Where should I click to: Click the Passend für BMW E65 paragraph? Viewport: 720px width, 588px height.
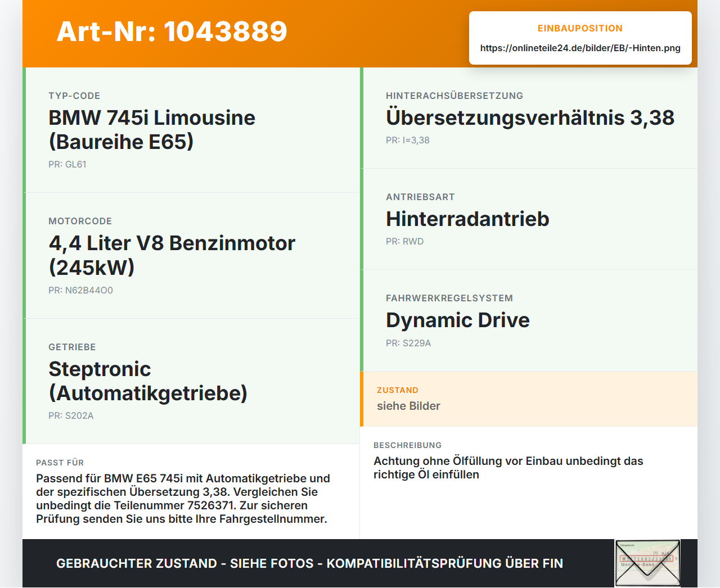coord(183,499)
